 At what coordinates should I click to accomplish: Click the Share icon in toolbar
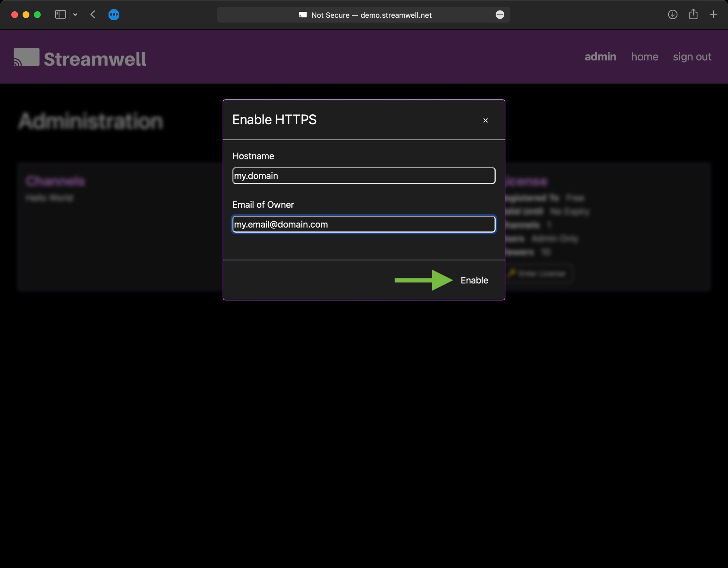tap(693, 15)
